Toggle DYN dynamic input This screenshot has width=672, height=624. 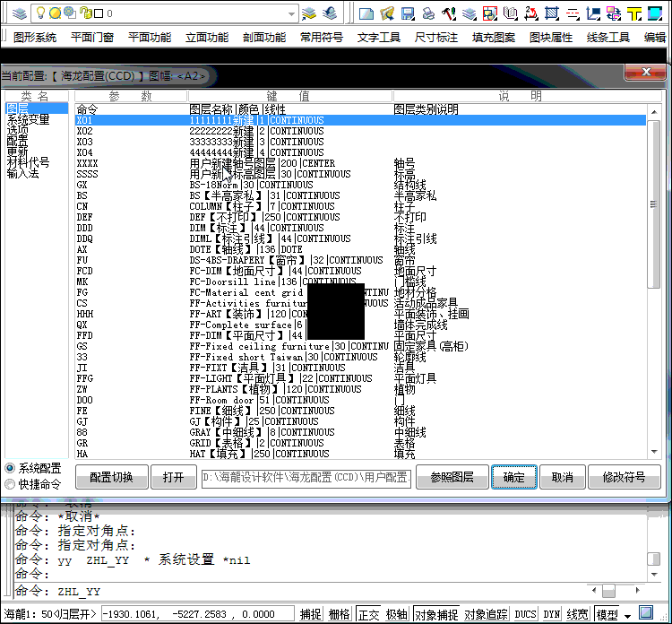[x=552, y=614]
